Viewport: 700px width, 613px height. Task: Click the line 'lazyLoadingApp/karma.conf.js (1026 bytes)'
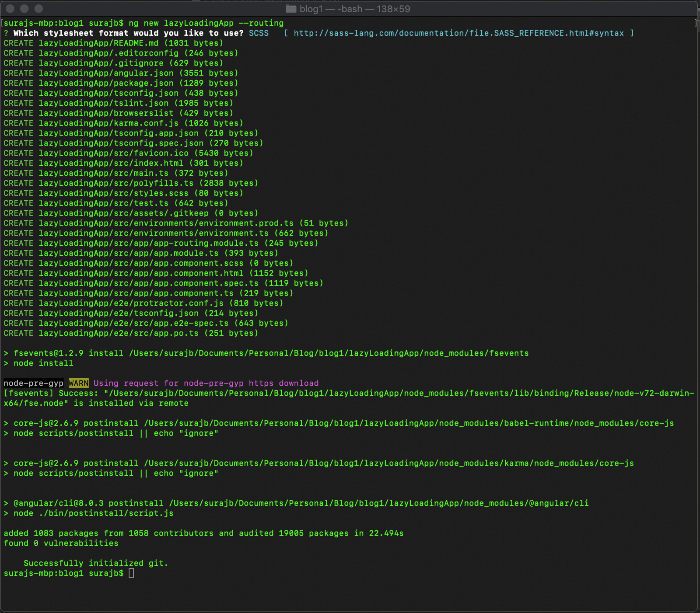(141, 124)
